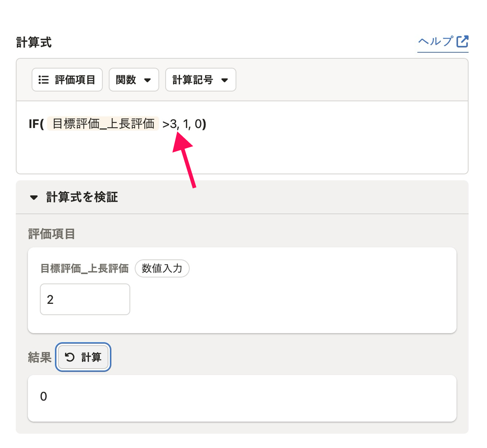Open the 関数 dropdown arrow
The height and width of the screenshot is (448, 487).
[x=148, y=80]
